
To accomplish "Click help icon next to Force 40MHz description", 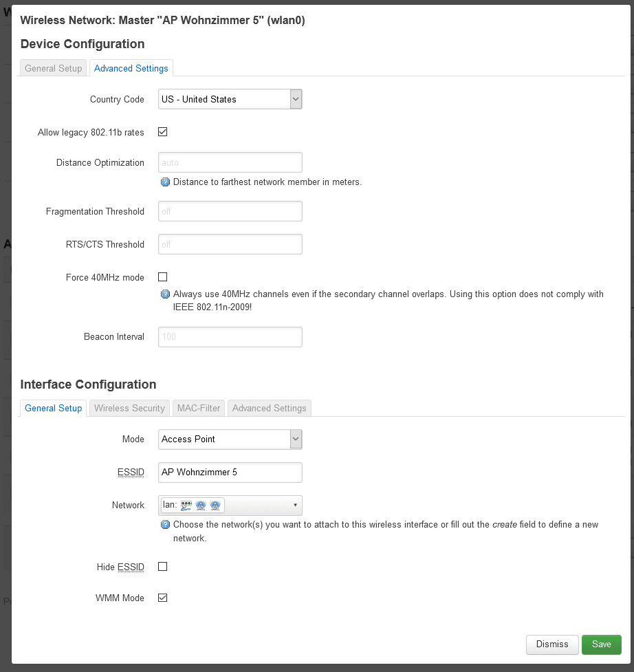I will click(165, 294).
